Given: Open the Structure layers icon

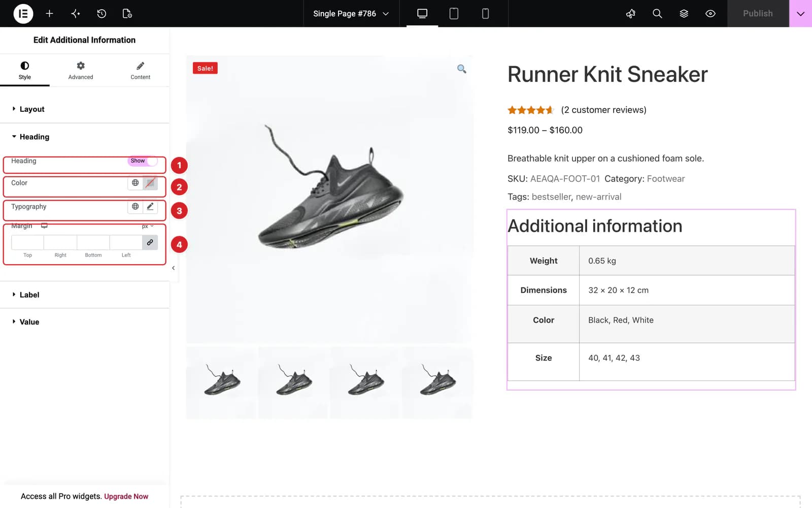Looking at the screenshot, I should pos(684,14).
